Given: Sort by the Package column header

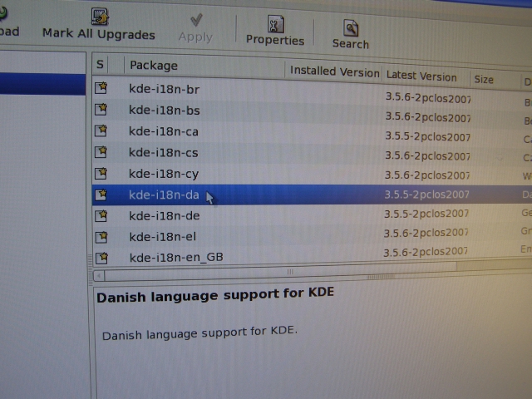Looking at the screenshot, I should pyautogui.click(x=204, y=66).
